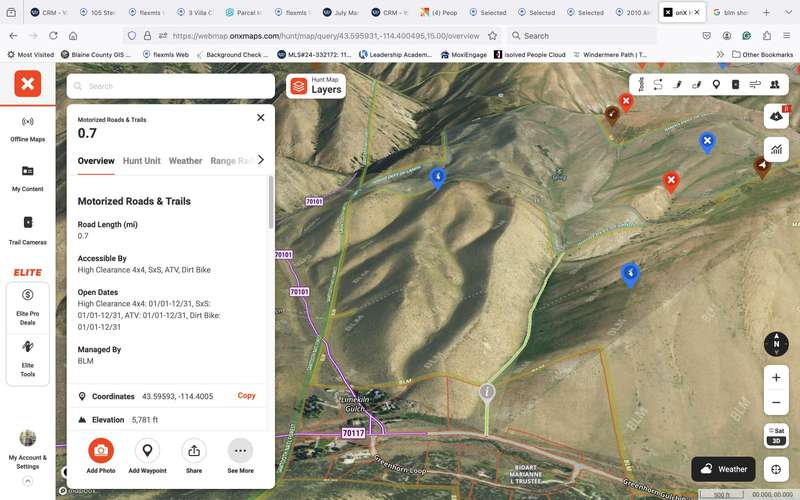Toggle the Weather overlay button

coord(723,469)
